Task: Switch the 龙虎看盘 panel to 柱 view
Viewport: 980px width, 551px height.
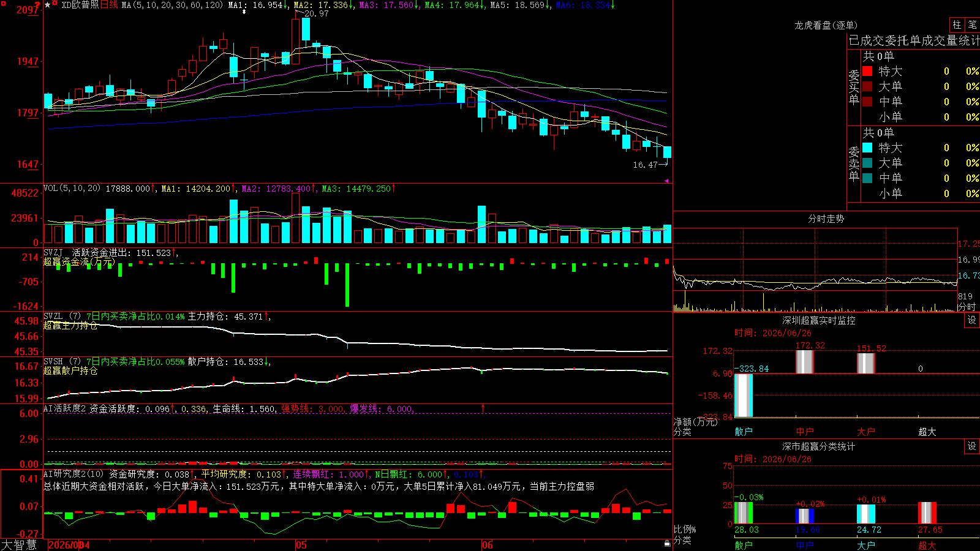Action: 957,24
